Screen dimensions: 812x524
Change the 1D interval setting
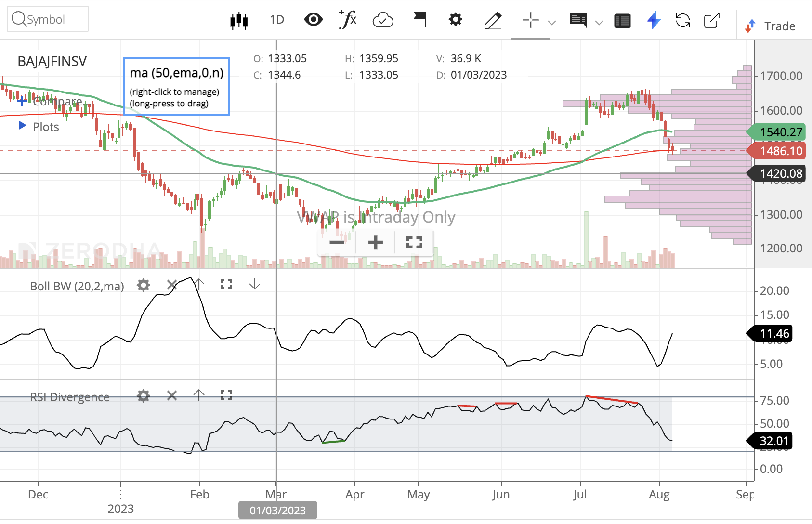point(277,20)
